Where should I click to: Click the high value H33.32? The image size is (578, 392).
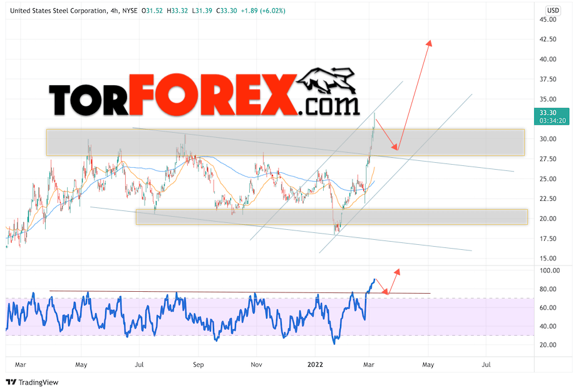(x=177, y=11)
